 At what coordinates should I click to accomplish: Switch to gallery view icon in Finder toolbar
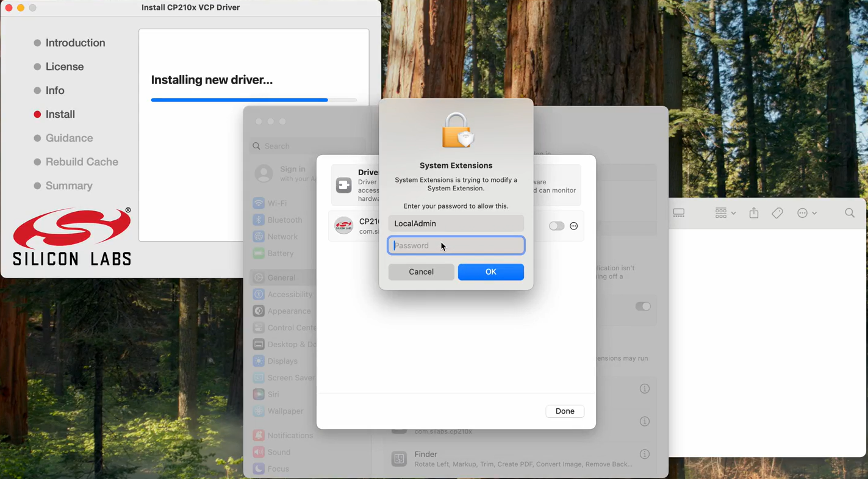coord(679,213)
